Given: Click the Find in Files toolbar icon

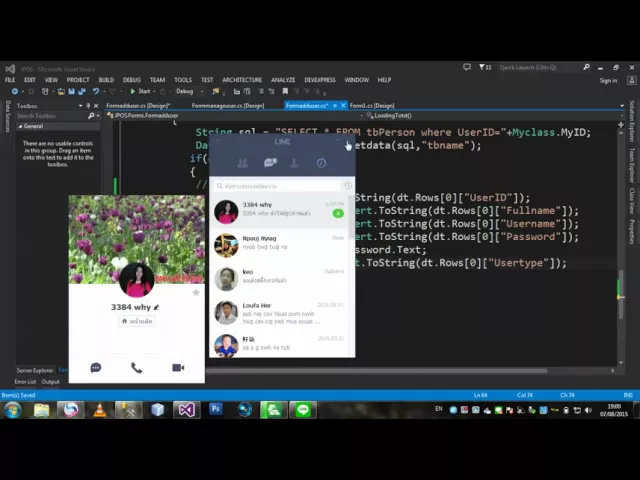Looking at the screenshot, I should (216, 91).
